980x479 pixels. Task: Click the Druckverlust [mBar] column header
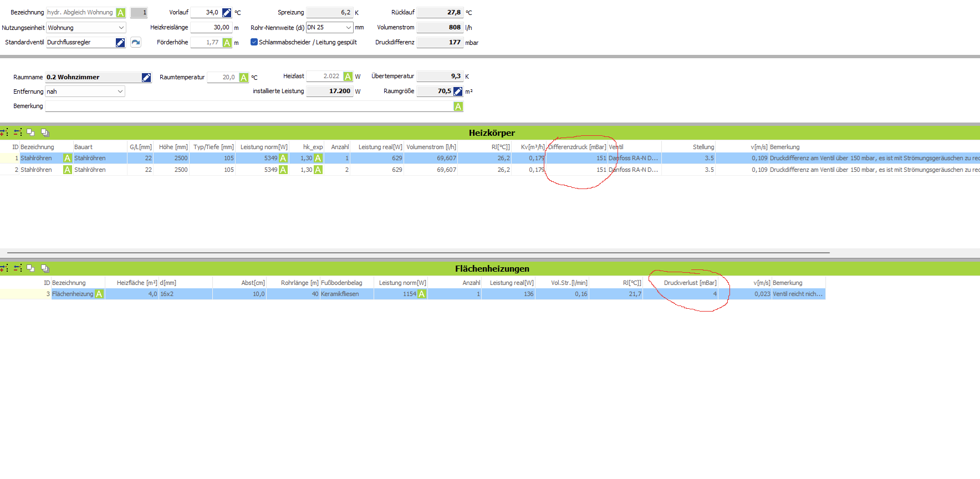click(x=690, y=283)
